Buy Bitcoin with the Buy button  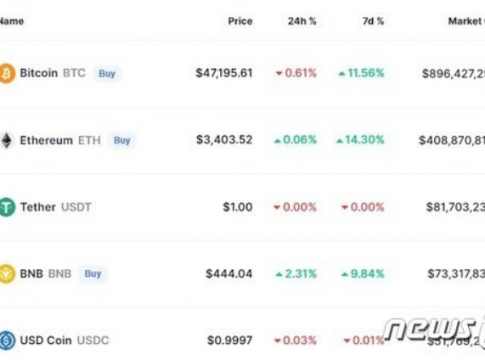tap(107, 73)
